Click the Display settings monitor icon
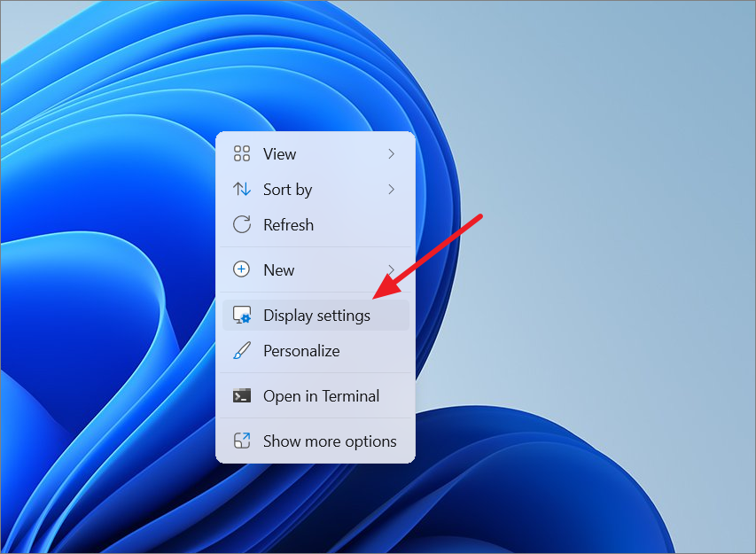Viewport: 756px width, 554px height. (242, 315)
